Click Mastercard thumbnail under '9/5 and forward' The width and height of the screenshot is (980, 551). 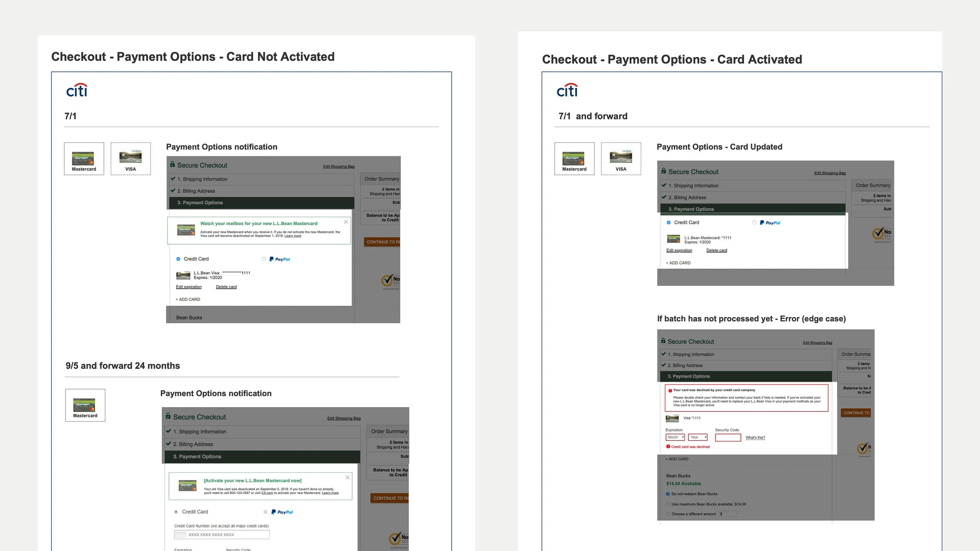click(85, 405)
